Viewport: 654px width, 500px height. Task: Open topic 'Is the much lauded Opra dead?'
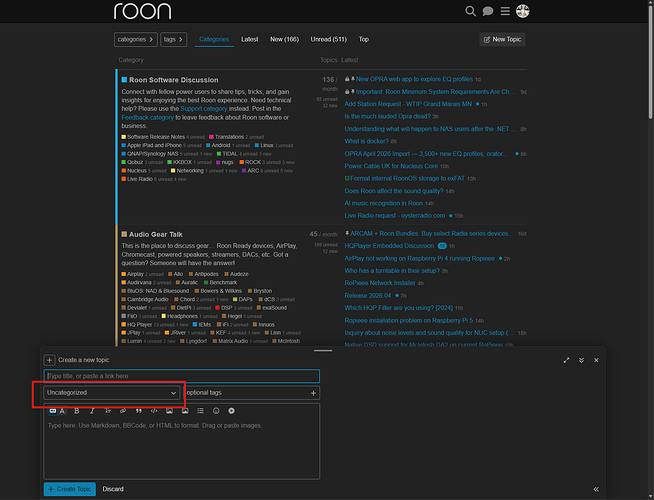tap(387, 116)
